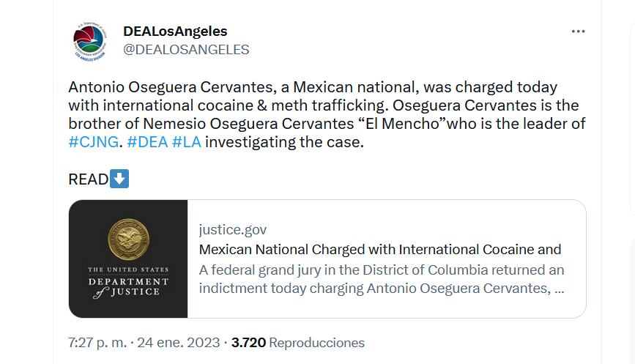Click the justice.gov domain in the card
635x364 pixels.
pyautogui.click(x=232, y=230)
